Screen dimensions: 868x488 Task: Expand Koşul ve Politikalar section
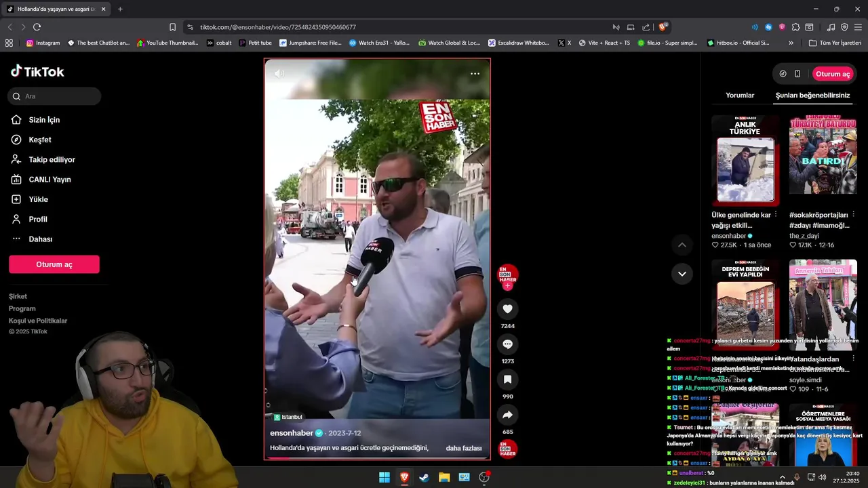[x=38, y=321]
